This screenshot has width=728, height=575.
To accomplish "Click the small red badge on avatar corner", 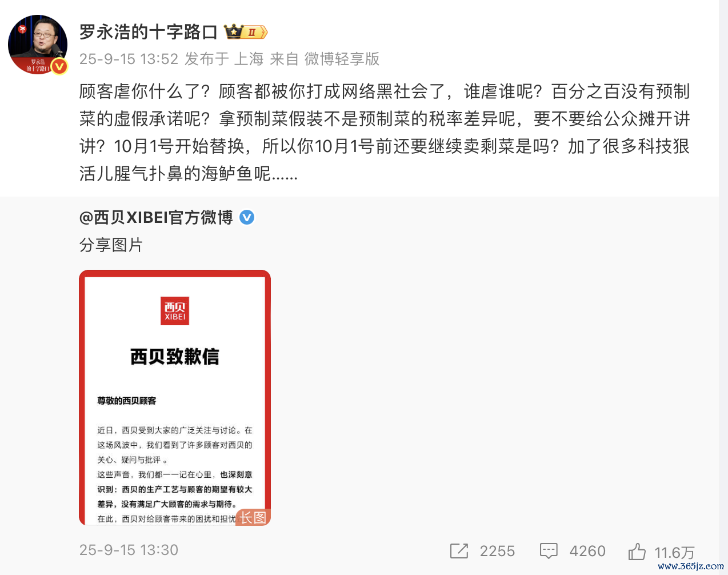I will point(23,29).
